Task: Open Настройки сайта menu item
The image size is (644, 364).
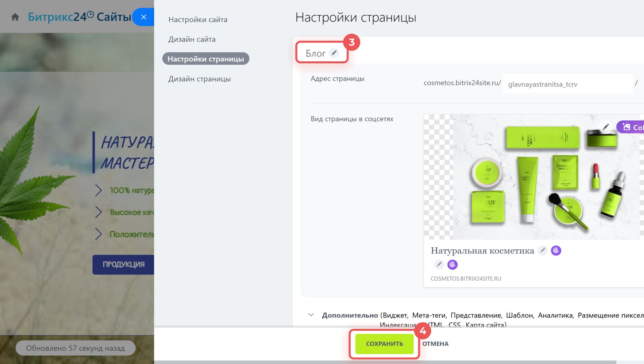Action: (198, 19)
